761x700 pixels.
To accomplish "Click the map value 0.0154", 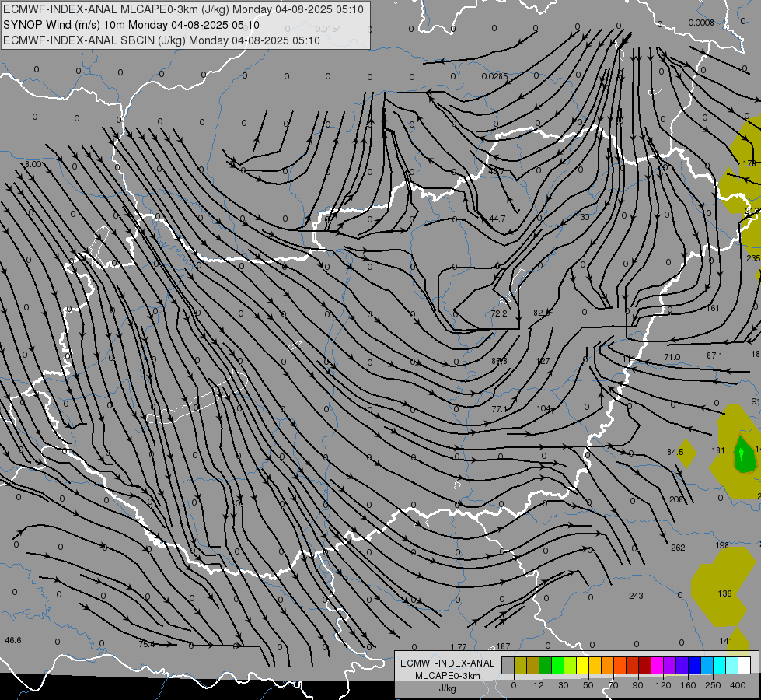I will coord(329,29).
